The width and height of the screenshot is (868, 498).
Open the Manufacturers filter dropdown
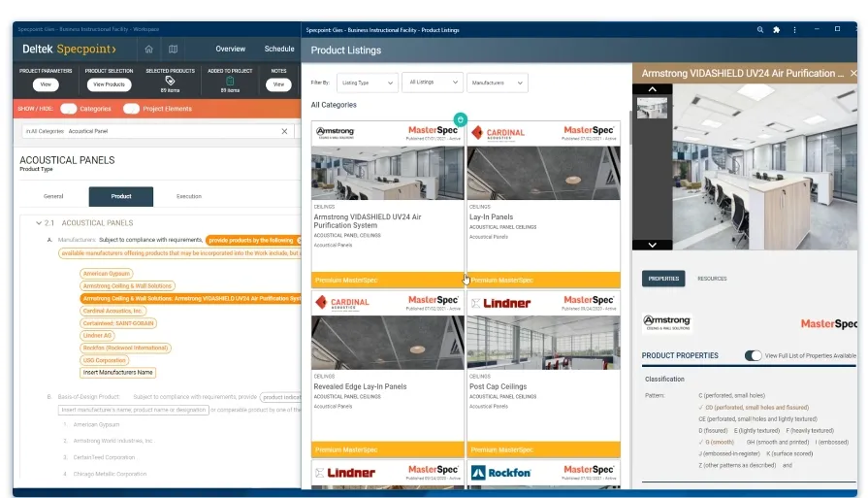(x=498, y=83)
